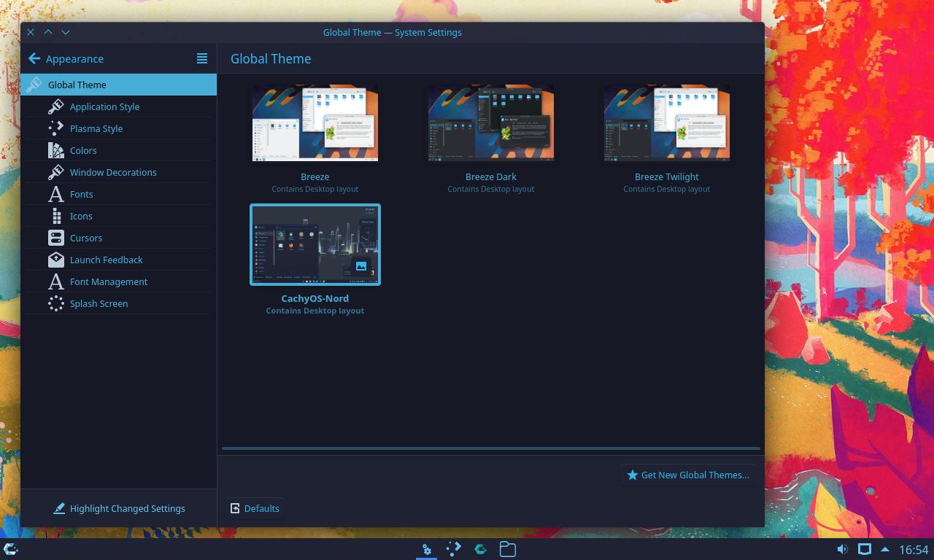Click the Global Theme page heading
934x560 pixels.
[x=271, y=58]
